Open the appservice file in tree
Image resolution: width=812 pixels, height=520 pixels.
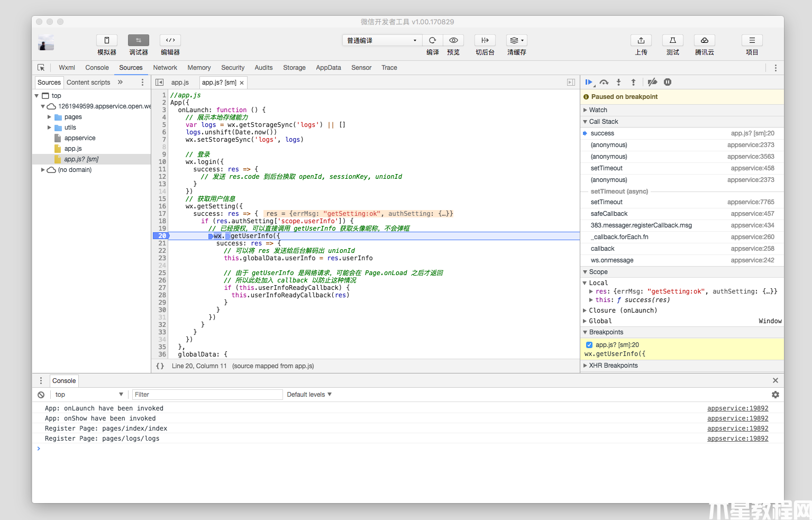pos(80,138)
